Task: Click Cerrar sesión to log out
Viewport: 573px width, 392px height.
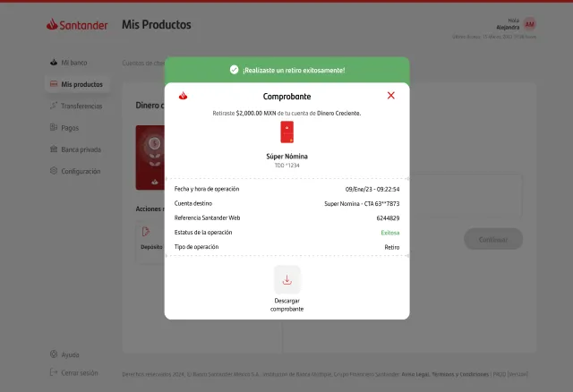Action: click(x=80, y=373)
